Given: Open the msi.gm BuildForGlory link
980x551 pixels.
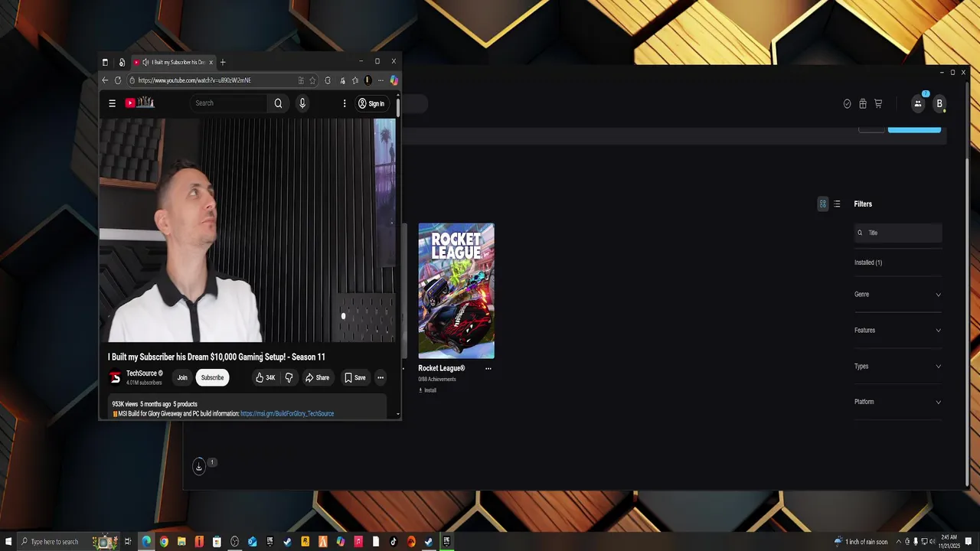Looking at the screenshot, I should [287, 414].
